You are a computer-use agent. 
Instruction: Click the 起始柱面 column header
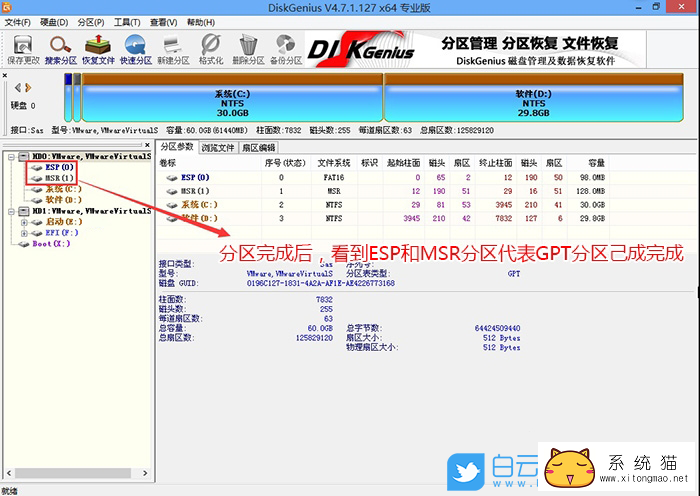[403, 163]
